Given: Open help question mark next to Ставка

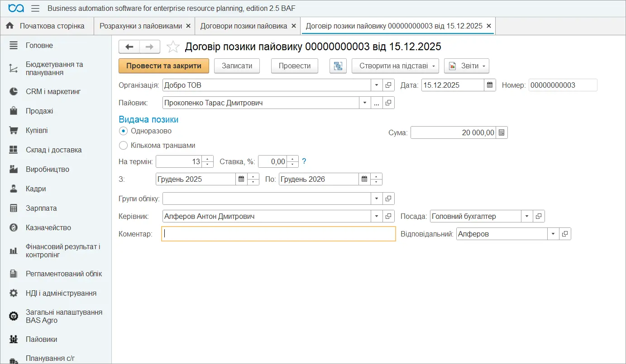Looking at the screenshot, I should (x=304, y=161).
